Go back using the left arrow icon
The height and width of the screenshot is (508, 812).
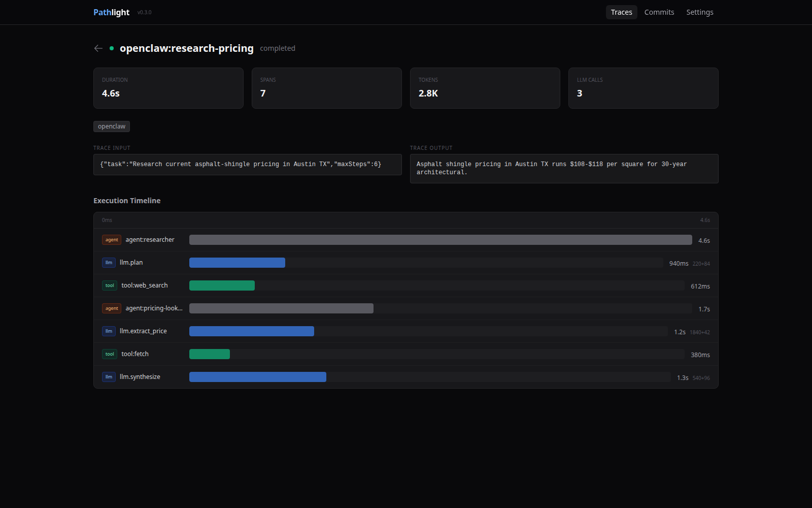98,48
